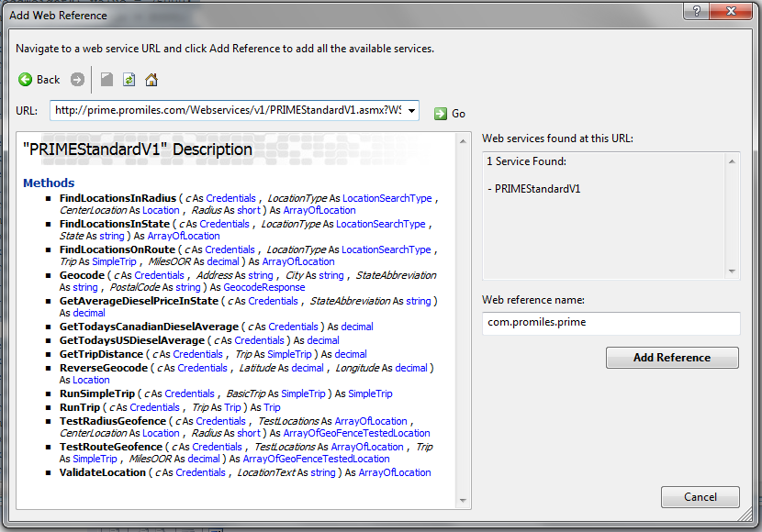Close the Add Web Reference dialog
Viewport: 762px width, 532px height.
point(731,11)
